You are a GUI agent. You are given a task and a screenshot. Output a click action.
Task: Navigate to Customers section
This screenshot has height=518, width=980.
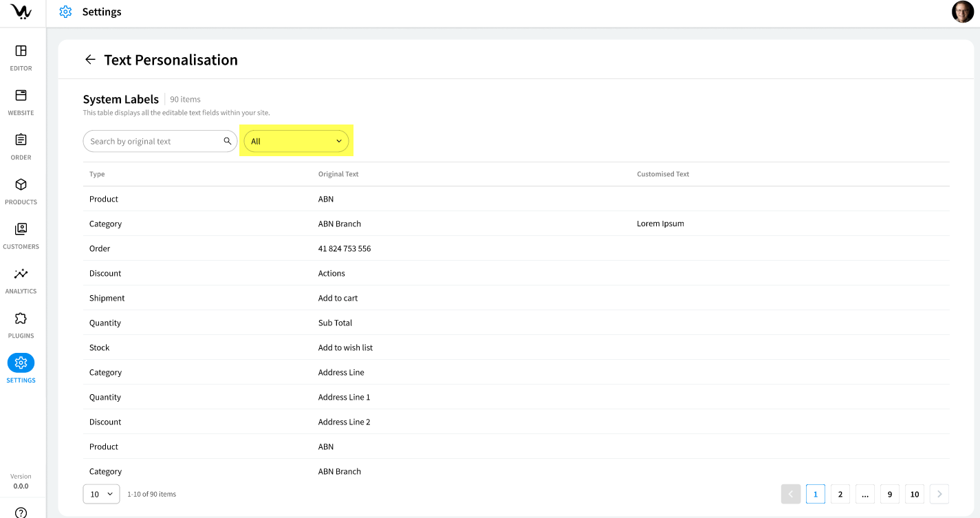pos(21,229)
